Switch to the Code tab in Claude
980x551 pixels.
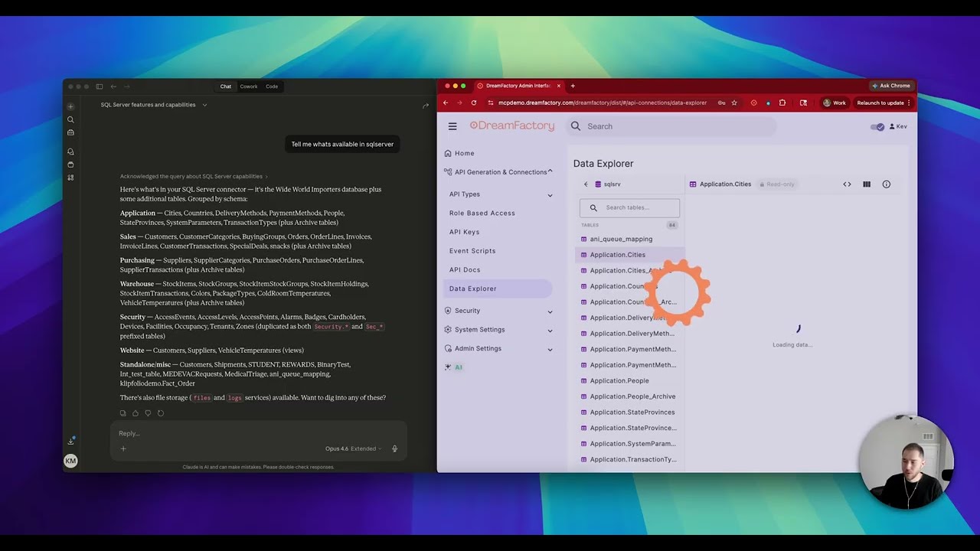272,86
